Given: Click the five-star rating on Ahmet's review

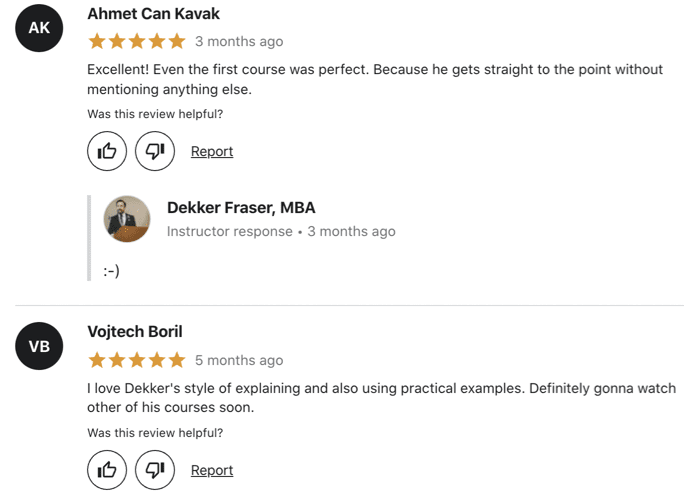Looking at the screenshot, I should 137,42.
